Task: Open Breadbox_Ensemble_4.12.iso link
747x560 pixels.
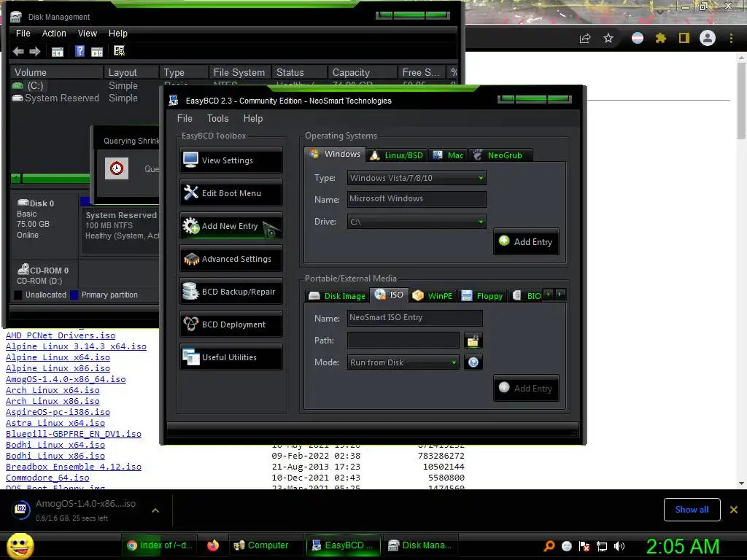Action: coord(74,467)
